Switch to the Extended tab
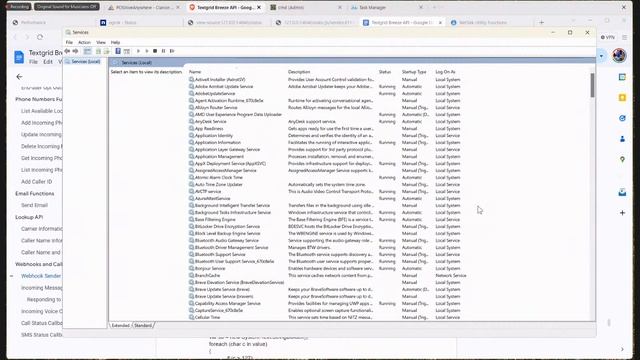640x360 pixels. 120,325
